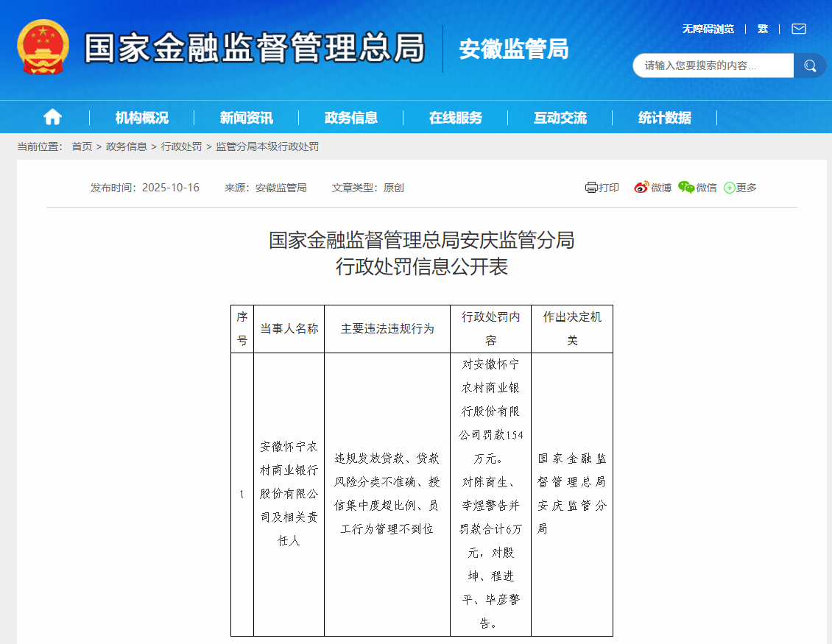Viewport: 832px width, 644px height.
Task: Click 监管分局本级行政处罚 breadcrumb link
Action: point(267,146)
